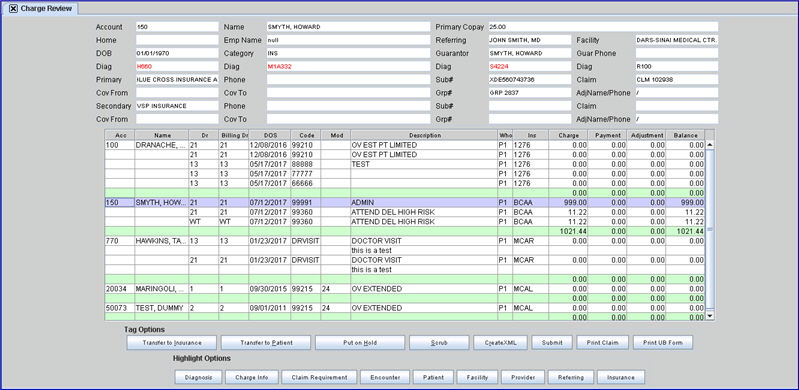This screenshot has width=799, height=390.
Task: Click the Name field SMYTH, HOWARD
Action: [x=349, y=27]
